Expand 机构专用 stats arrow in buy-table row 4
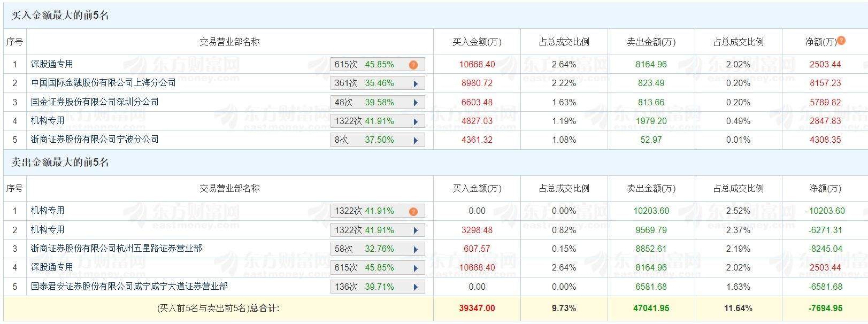Viewport: 868px width, 324px height. tap(416, 121)
